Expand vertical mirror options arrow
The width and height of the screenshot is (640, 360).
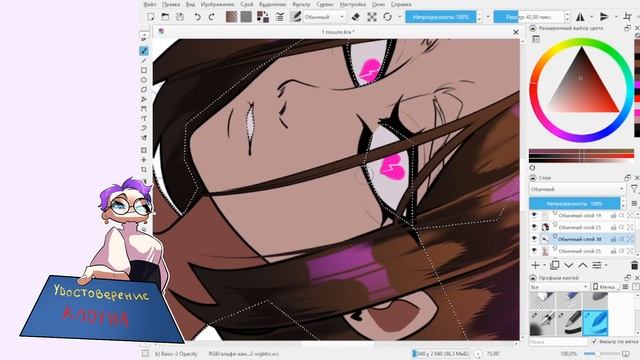616,17
